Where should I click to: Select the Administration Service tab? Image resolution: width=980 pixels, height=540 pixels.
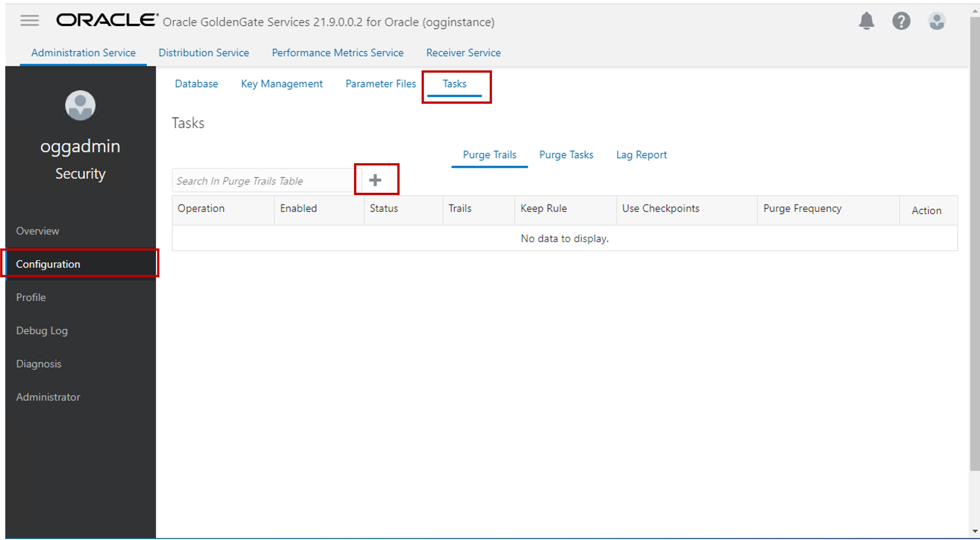[83, 53]
